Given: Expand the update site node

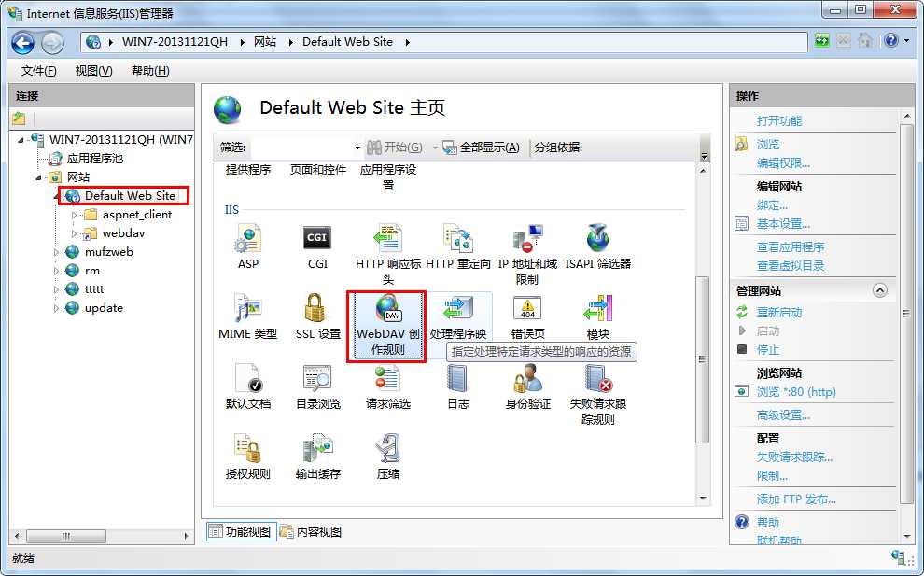Looking at the screenshot, I should pos(57,308).
